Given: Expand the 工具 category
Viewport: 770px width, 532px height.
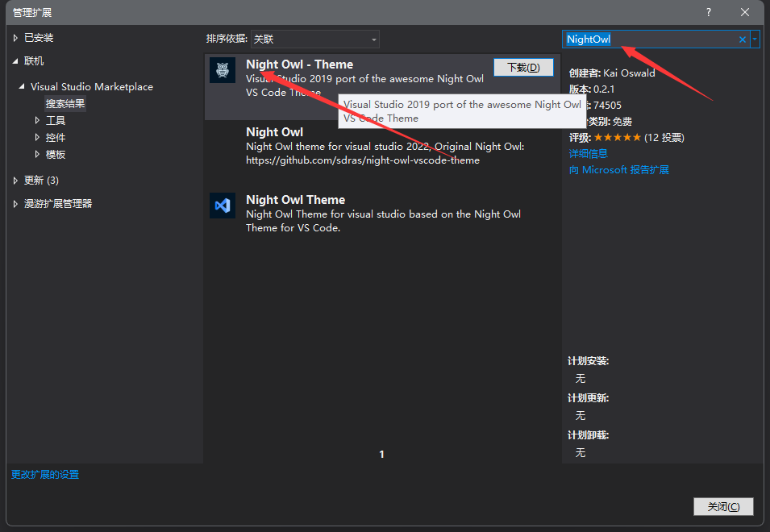Looking at the screenshot, I should [x=37, y=120].
